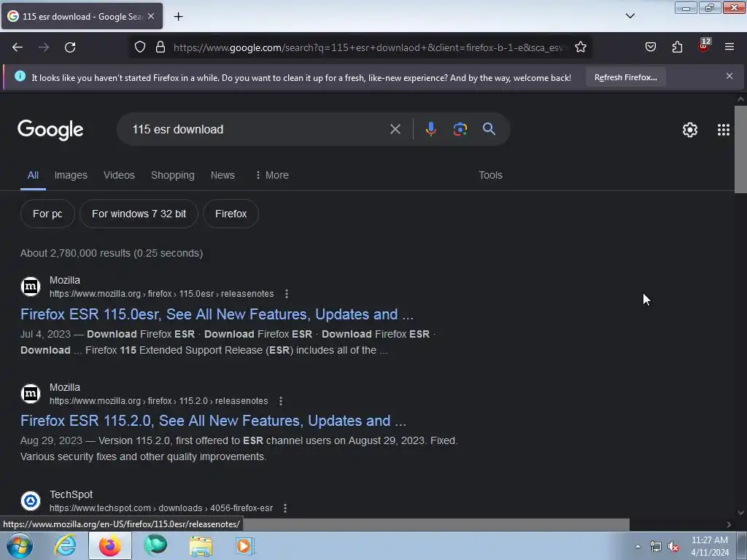Submit search with magnifier icon
This screenshot has width=747, height=560.
tap(489, 129)
